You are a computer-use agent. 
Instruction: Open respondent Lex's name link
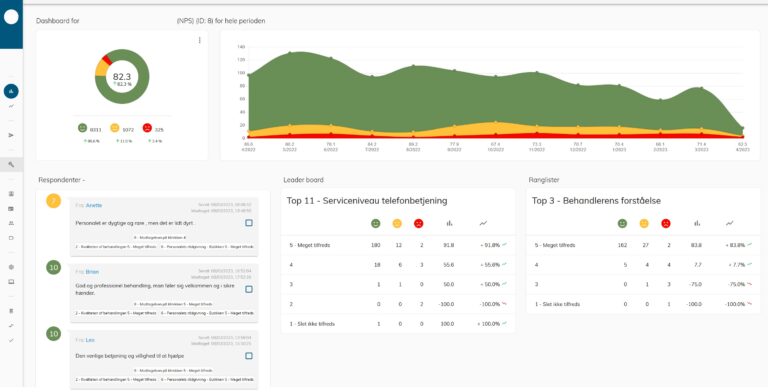(90, 340)
